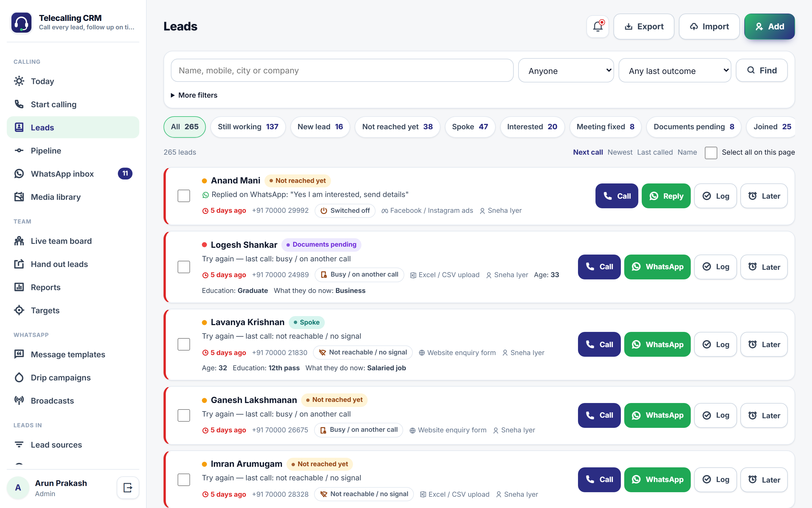This screenshot has height=508, width=812.
Task: Click the name, mobile, city search field
Action: [x=342, y=71]
